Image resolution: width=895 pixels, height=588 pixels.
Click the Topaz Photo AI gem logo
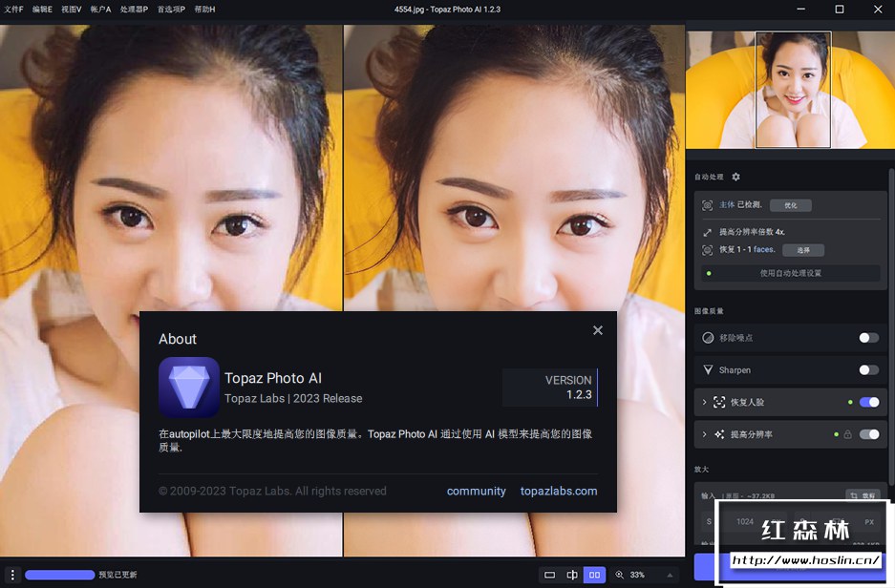coord(189,388)
